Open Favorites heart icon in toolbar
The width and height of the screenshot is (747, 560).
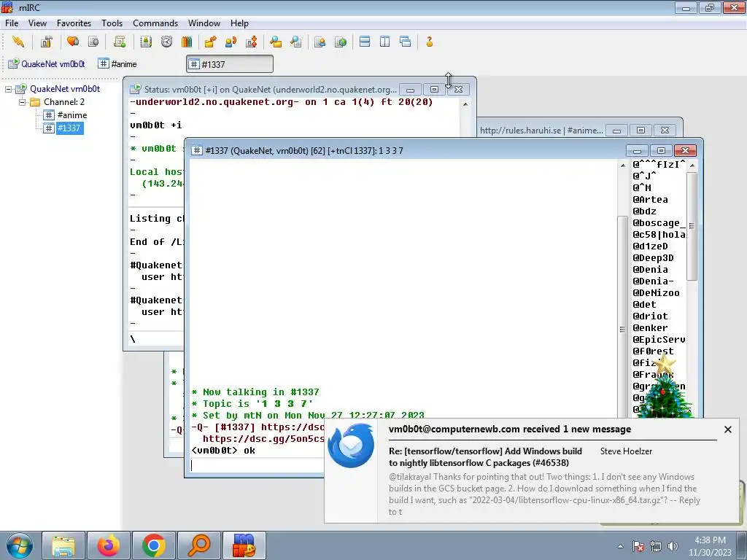pyautogui.click(x=73, y=42)
